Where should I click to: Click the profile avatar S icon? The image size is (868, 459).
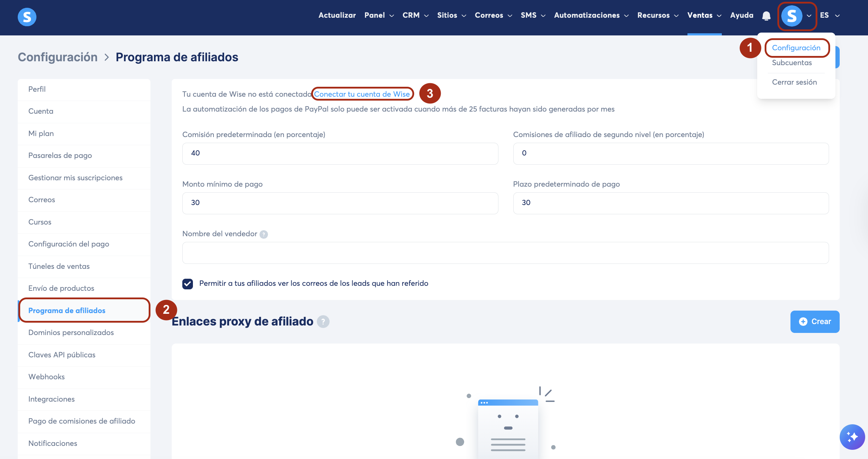[792, 16]
